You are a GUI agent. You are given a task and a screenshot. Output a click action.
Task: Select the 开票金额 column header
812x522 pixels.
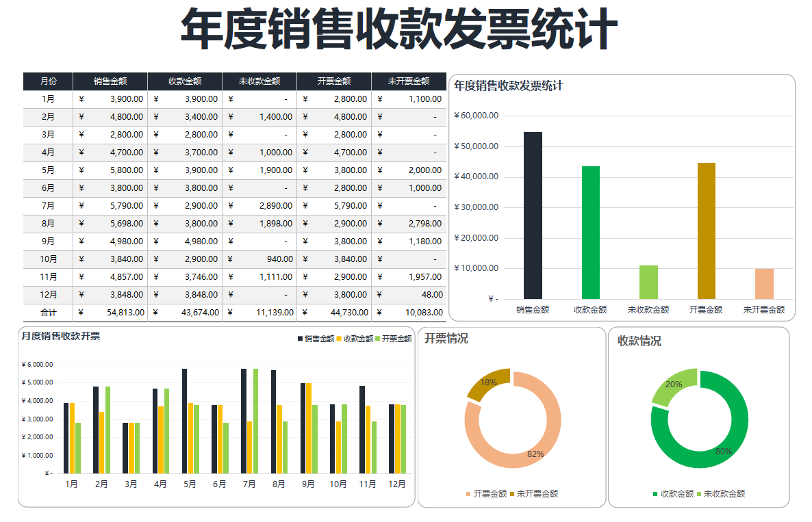(x=333, y=81)
